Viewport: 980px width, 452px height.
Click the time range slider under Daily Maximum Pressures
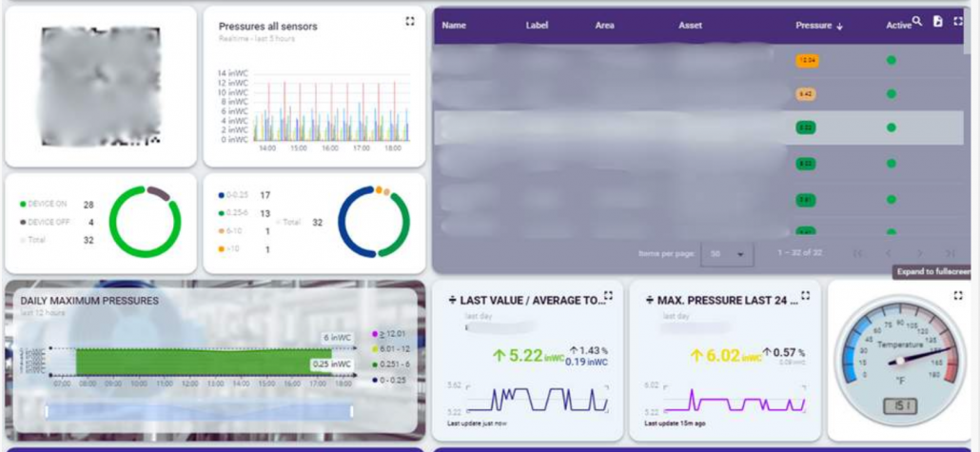199,411
